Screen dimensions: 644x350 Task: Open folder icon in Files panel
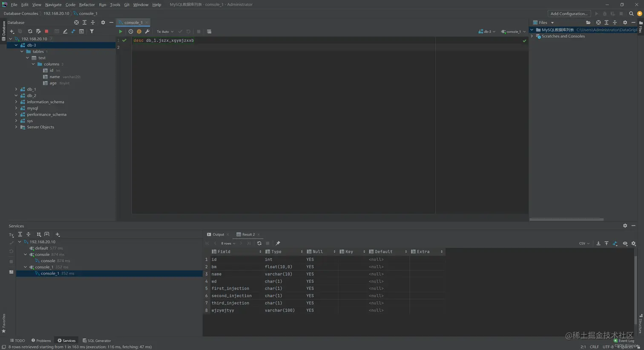coord(588,23)
